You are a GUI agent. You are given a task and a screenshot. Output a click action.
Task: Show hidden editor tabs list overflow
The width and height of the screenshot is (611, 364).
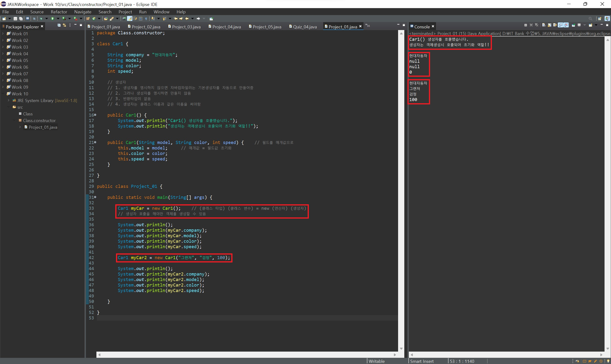coord(367,25)
